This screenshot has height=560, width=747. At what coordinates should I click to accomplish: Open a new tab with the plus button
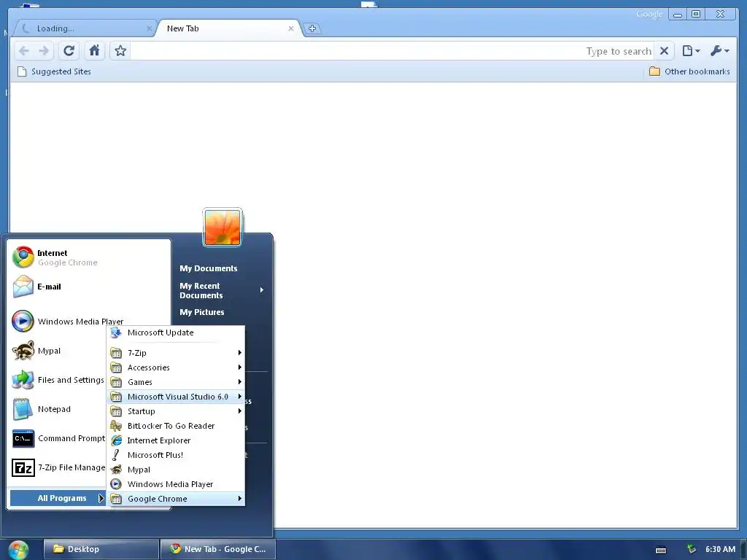[x=312, y=28]
